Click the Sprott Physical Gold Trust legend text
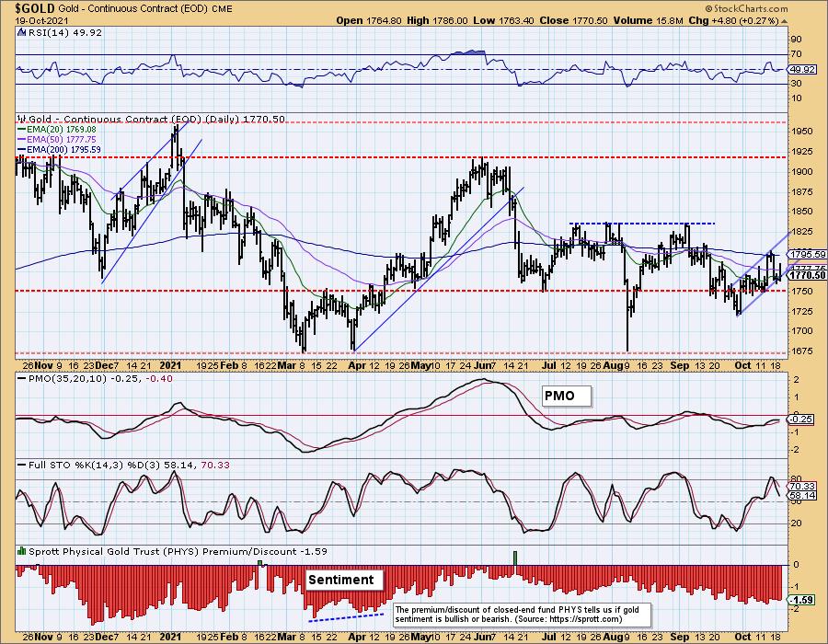 click(178, 551)
